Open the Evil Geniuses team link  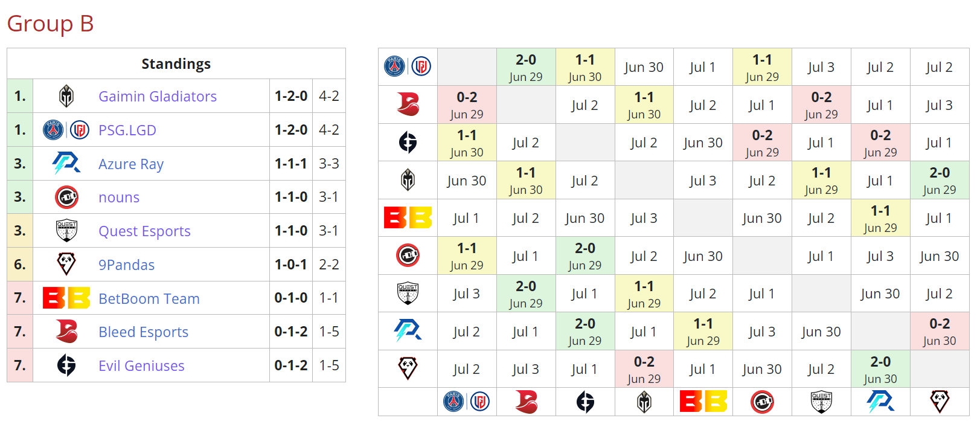point(141,365)
